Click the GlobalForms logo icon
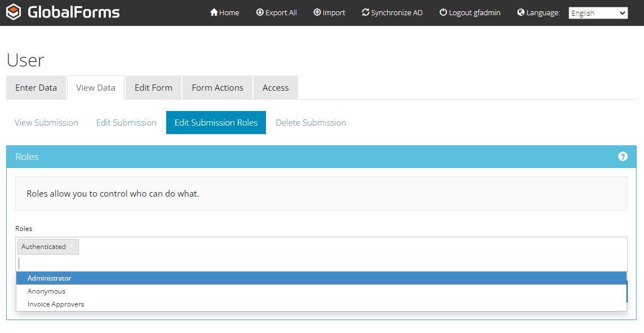The image size is (644, 333). (x=14, y=12)
